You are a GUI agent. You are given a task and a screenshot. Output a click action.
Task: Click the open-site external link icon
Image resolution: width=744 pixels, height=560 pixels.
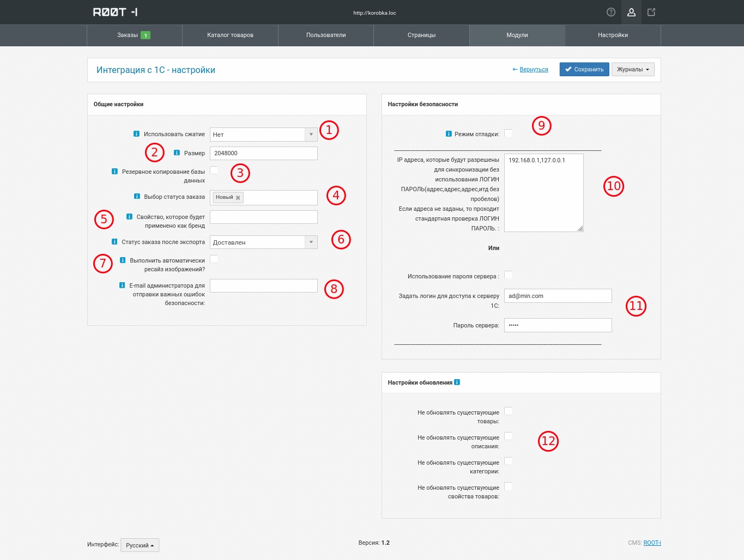(651, 12)
